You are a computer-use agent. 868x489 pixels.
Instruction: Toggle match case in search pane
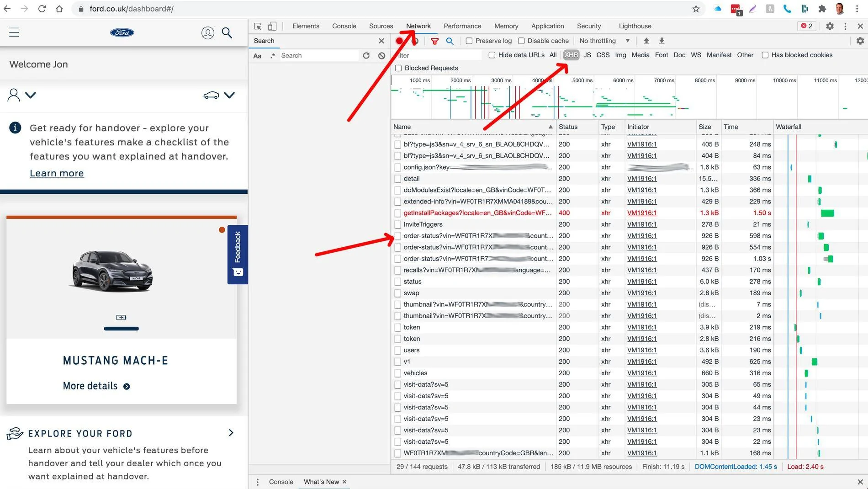pos(257,56)
